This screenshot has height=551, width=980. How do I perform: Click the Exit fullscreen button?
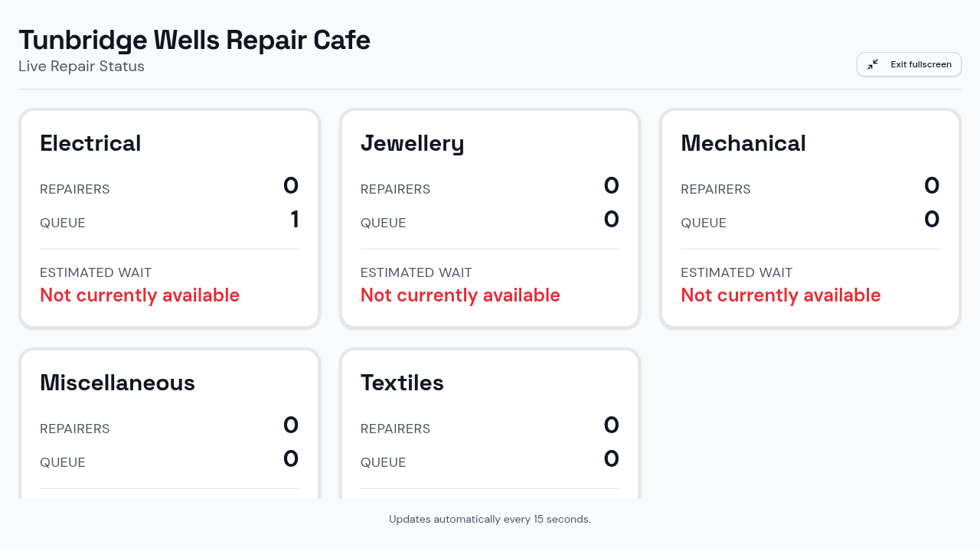pos(909,64)
